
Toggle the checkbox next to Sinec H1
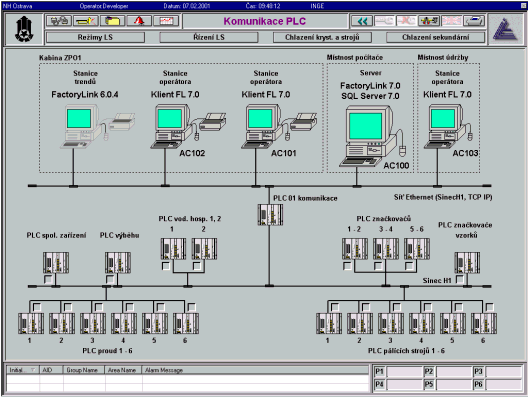[x=460, y=279]
